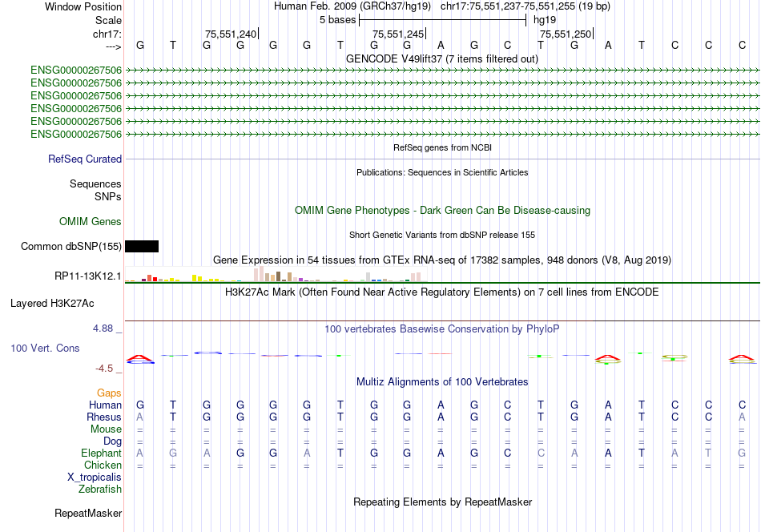This screenshot has height=532, width=761.
Task: Click the ---> sequence direction label
Action: pos(114,46)
